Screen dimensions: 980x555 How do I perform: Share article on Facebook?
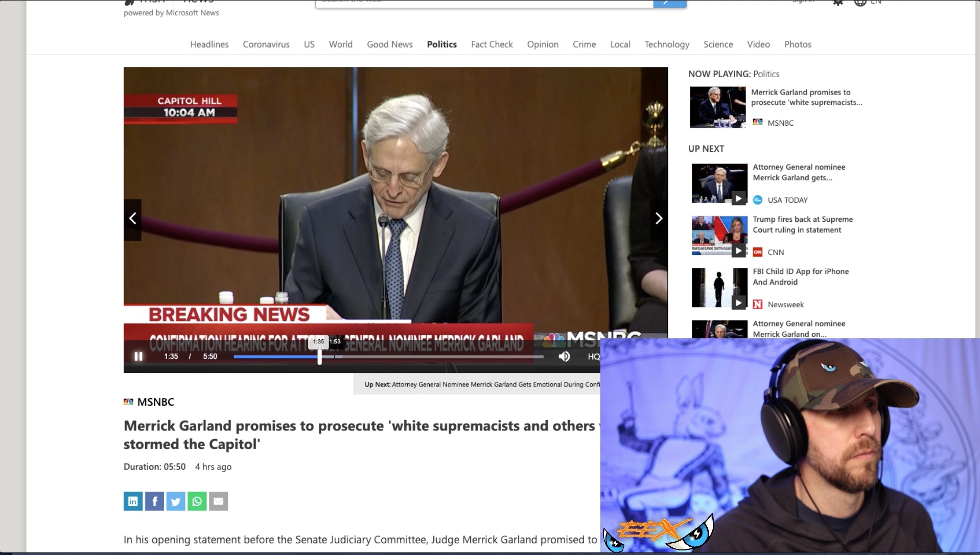pos(154,501)
